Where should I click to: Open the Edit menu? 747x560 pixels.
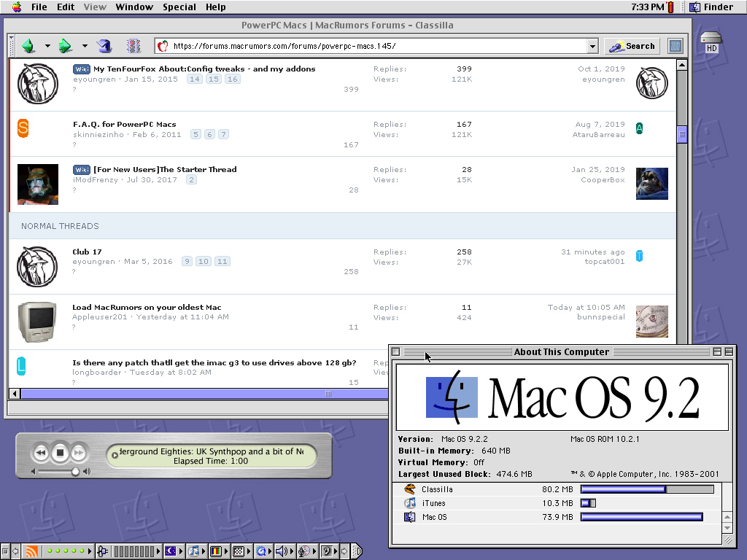(x=66, y=7)
